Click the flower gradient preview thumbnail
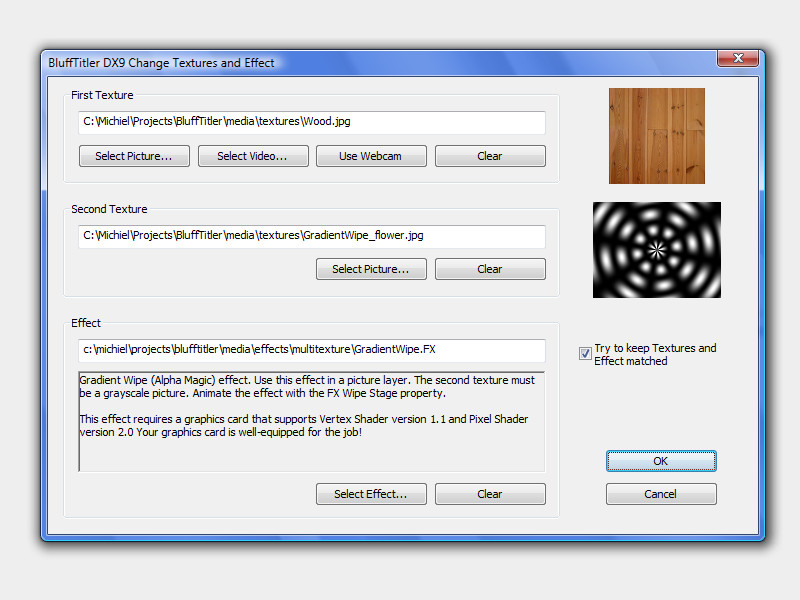This screenshot has height=600, width=800. point(657,250)
